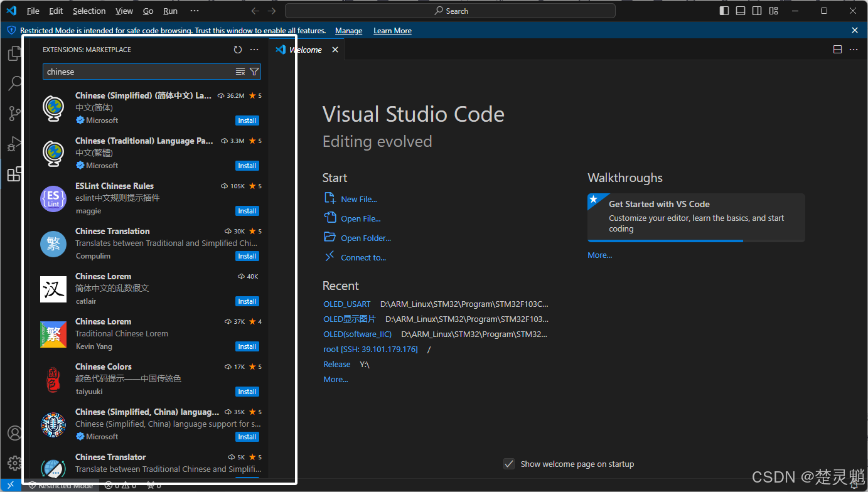Screen dimensions: 868x492
Task: Install Chinese (Simplified) language pack
Action: pyautogui.click(x=247, y=120)
